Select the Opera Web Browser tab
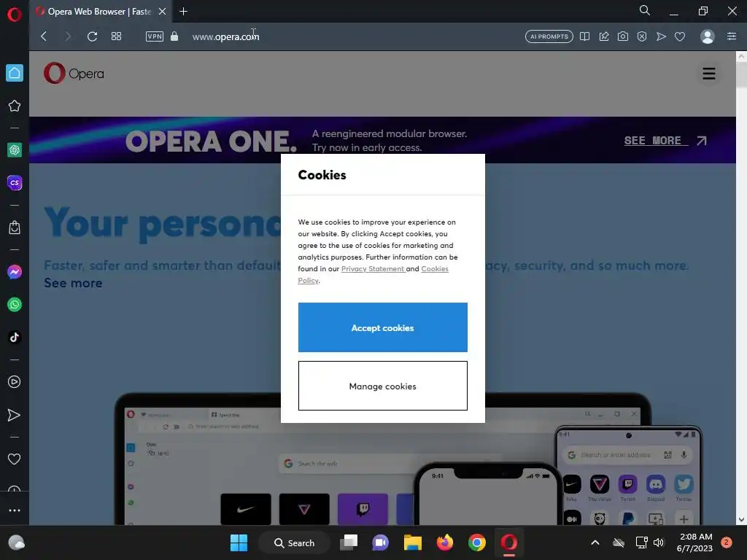 click(99, 11)
